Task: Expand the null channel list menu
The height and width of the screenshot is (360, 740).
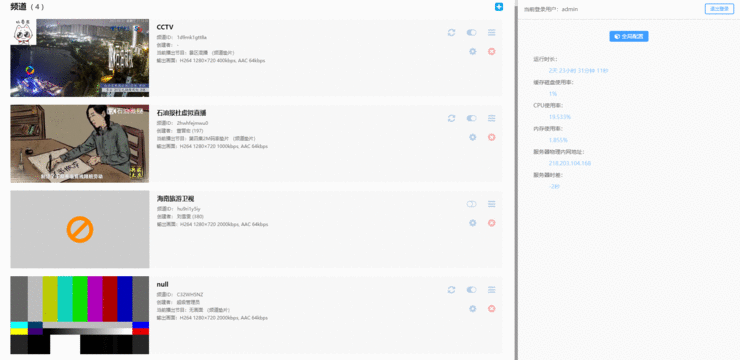Action: click(492, 290)
